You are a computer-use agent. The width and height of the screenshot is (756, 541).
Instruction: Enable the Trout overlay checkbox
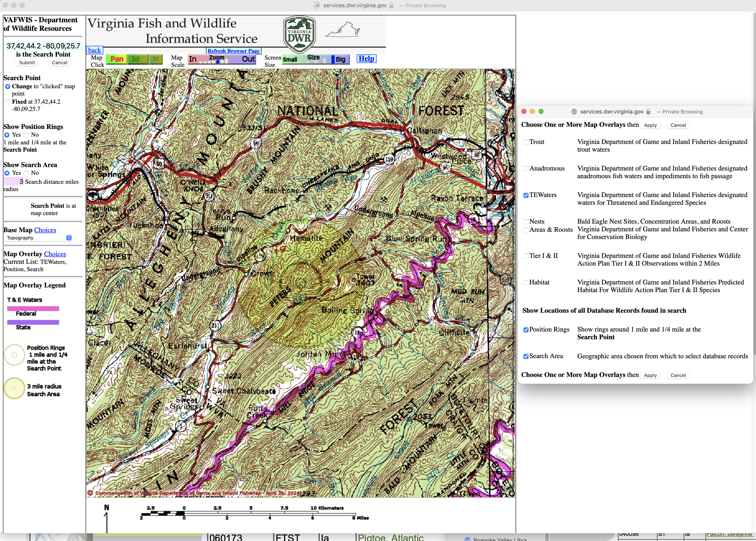[526, 142]
